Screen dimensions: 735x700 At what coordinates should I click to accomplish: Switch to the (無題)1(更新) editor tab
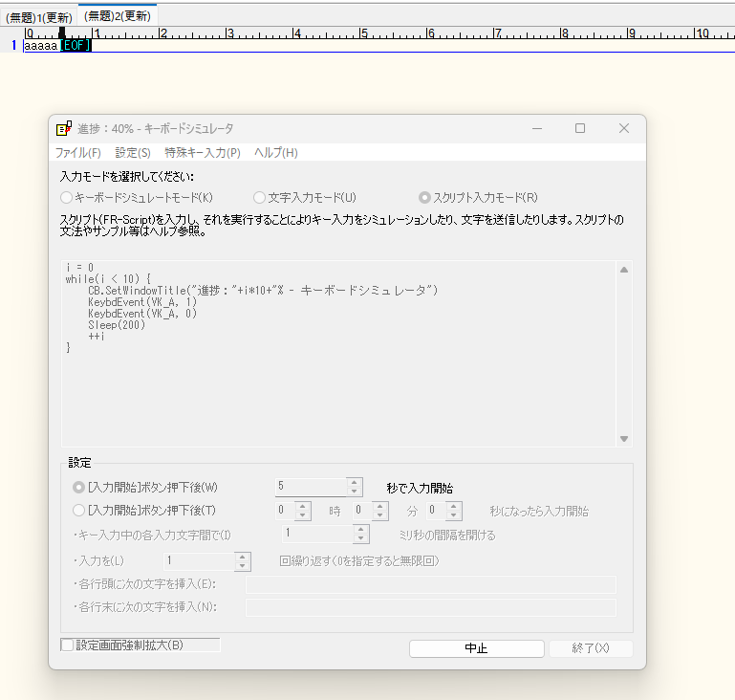point(39,16)
